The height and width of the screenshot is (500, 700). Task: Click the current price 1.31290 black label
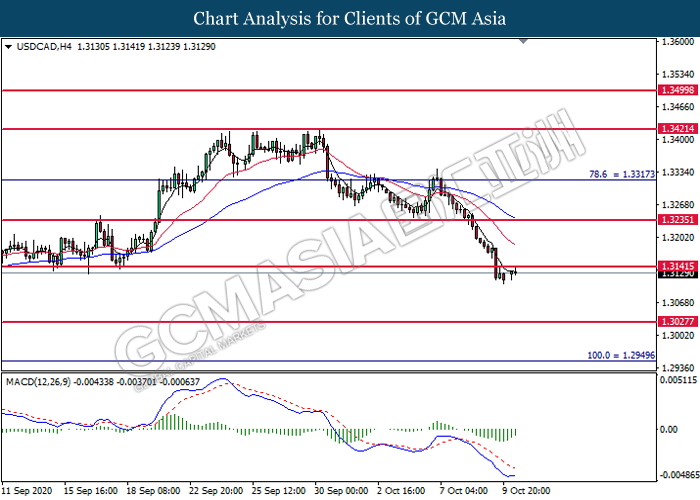click(677, 274)
